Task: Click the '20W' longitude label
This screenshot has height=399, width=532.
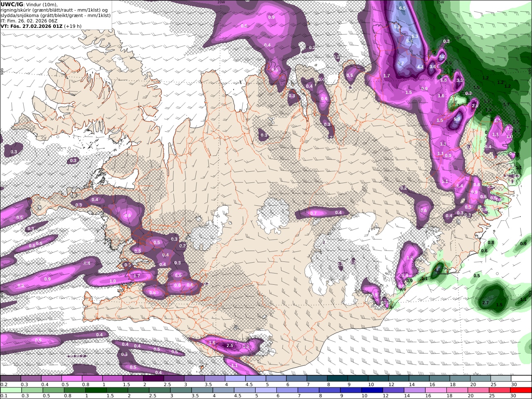Action: 221,2
